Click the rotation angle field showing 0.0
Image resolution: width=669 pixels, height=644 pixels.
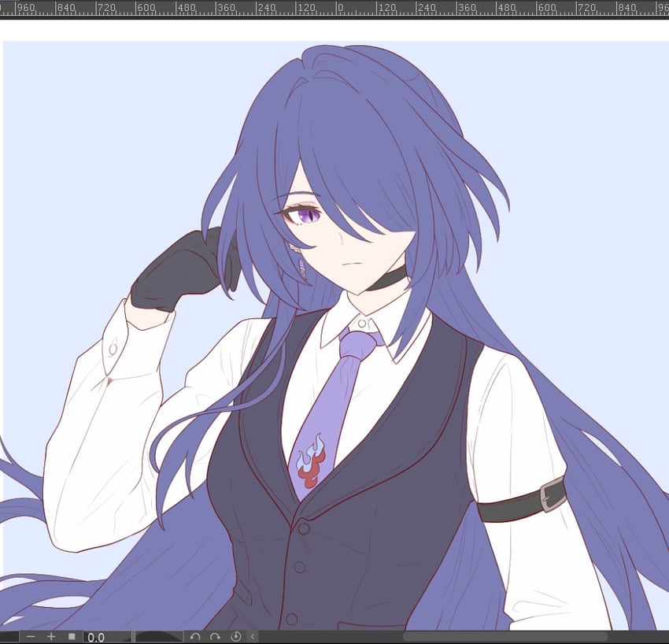point(107,637)
